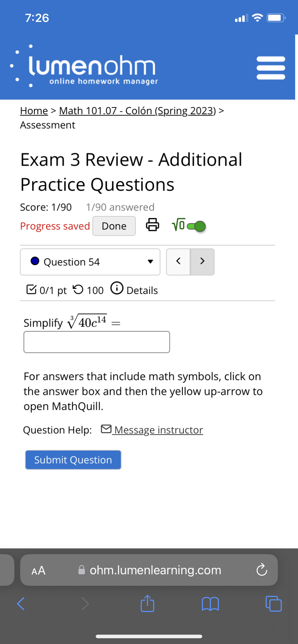Screen dimensions: 298x644
Task: Show open tabs using the tabs icon
Action: click(274, 604)
